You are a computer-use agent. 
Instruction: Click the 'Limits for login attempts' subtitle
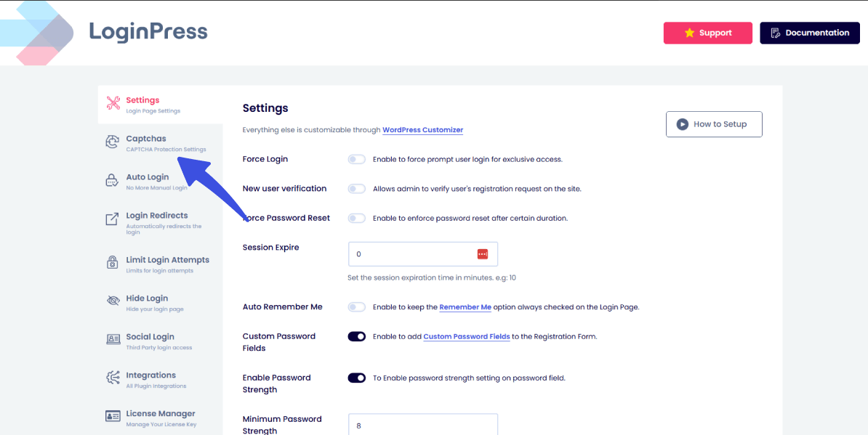tap(159, 271)
